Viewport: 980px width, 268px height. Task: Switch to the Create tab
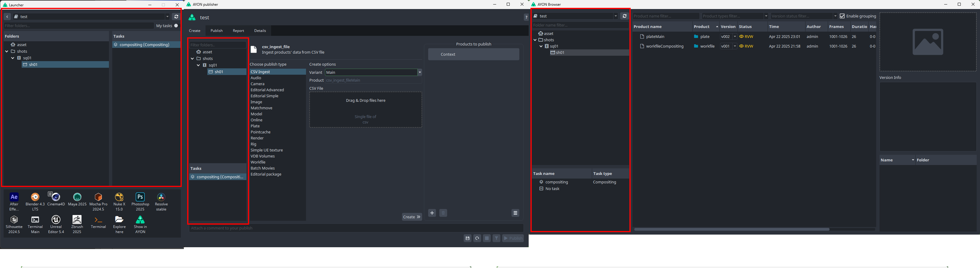click(194, 31)
